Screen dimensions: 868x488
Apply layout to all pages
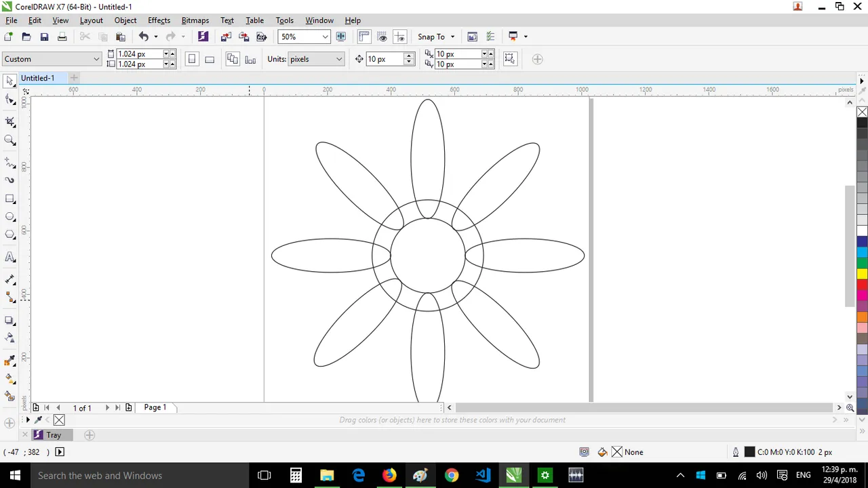tap(233, 59)
